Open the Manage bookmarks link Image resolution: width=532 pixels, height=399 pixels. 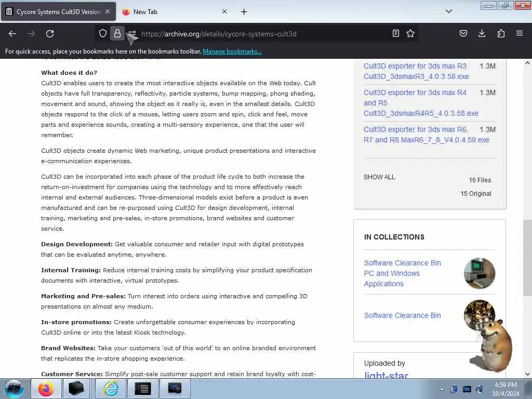[x=232, y=51]
